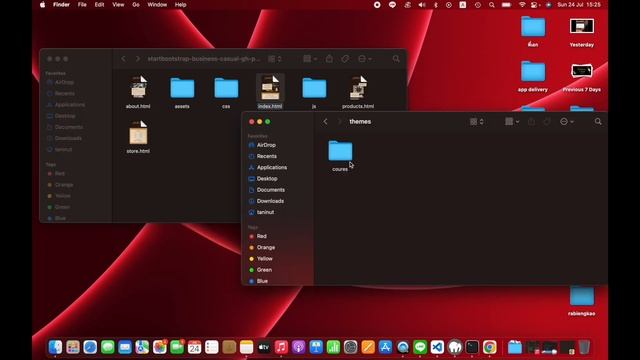The width and height of the screenshot is (640, 360).
Task: Open Music from the Dock
Action: tap(281, 347)
